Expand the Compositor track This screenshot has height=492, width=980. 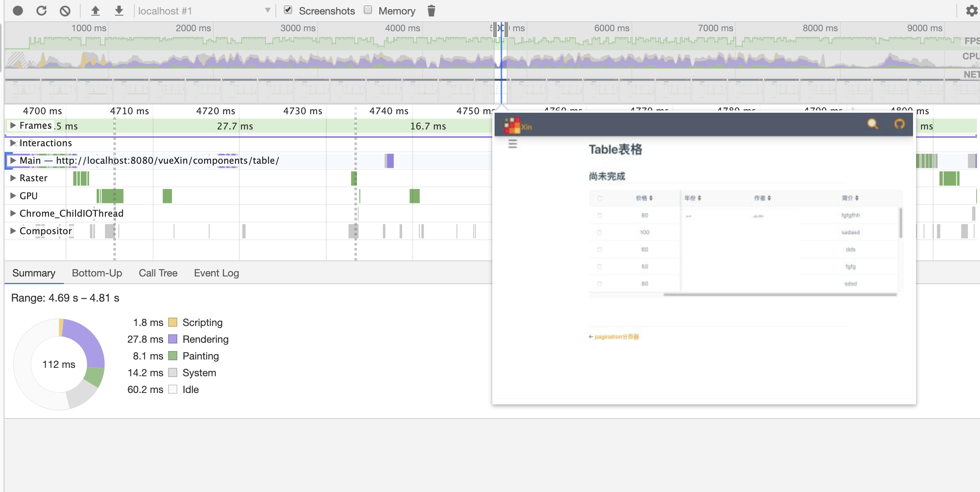[13, 231]
